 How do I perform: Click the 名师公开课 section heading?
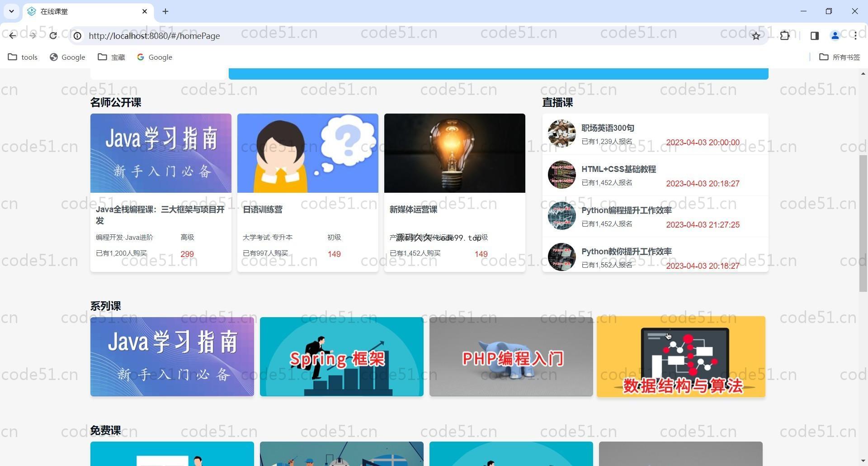tap(116, 103)
